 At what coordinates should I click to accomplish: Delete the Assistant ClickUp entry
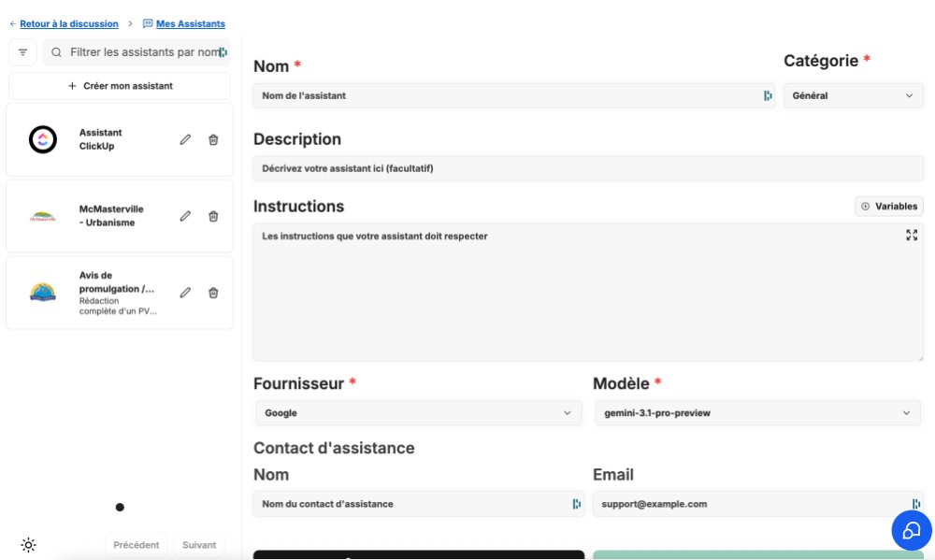(213, 139)
